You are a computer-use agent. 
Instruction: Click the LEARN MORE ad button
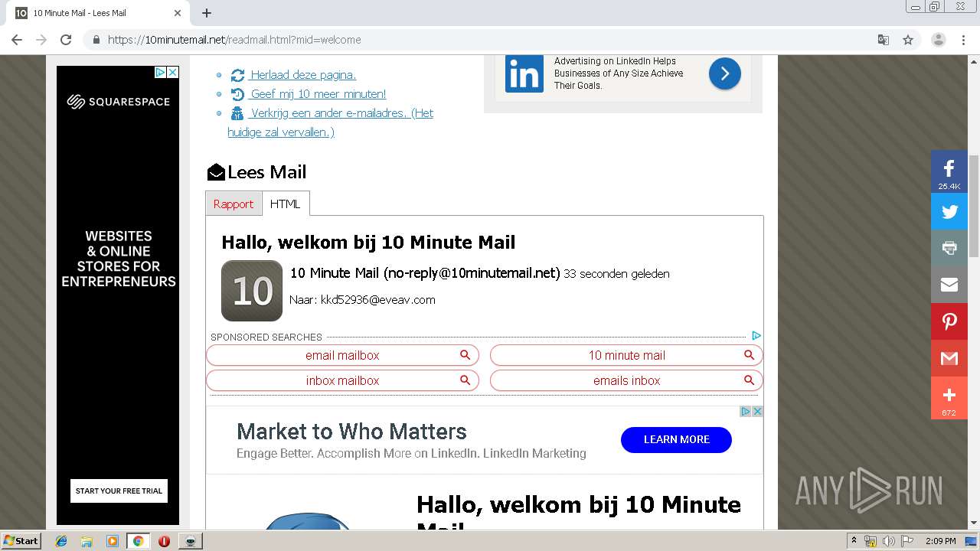point(676,439)
